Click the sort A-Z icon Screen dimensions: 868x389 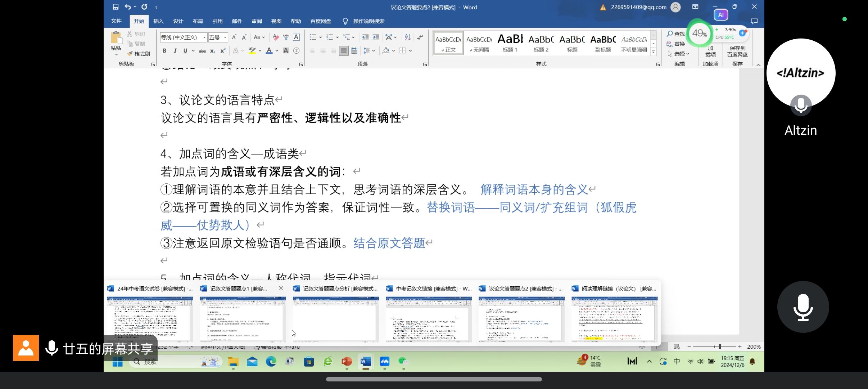407,37
